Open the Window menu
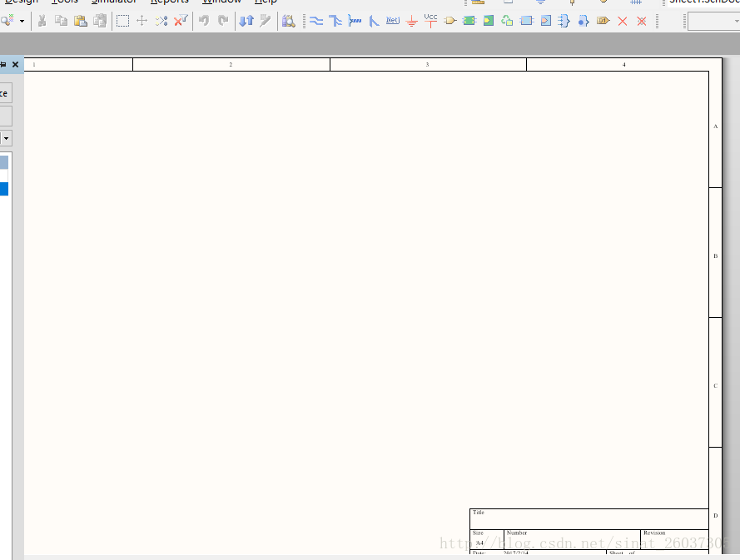740x560 pixels. click(221, 2)
